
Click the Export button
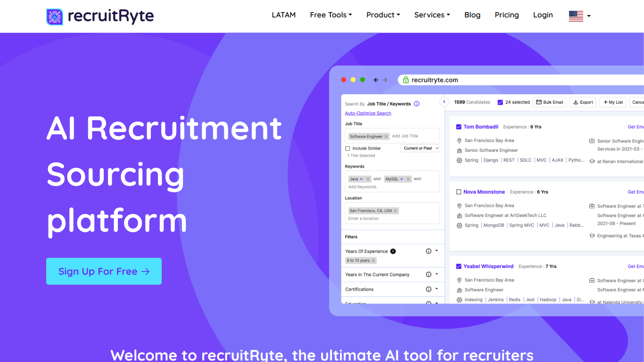(x=583, y=102)
